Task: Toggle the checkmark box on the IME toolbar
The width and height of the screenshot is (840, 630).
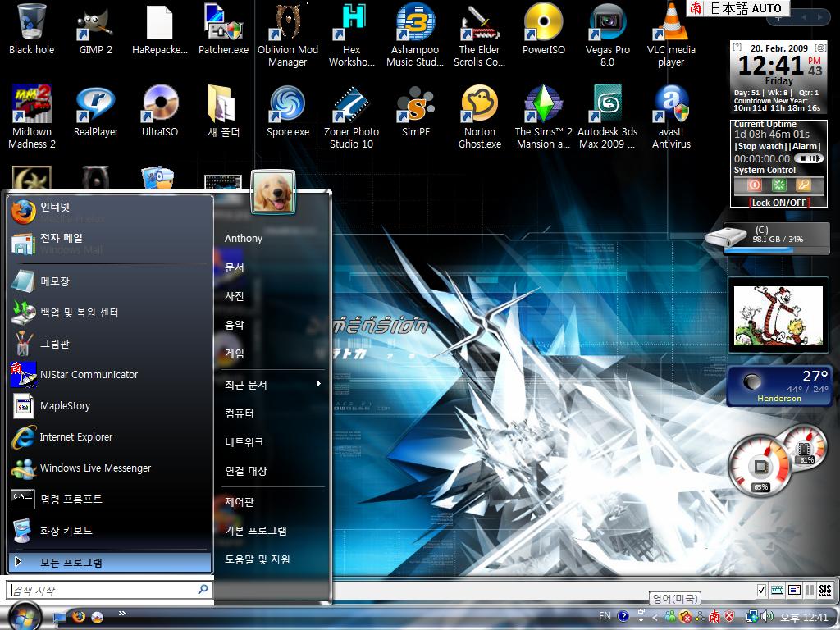Action: (761, 590)
